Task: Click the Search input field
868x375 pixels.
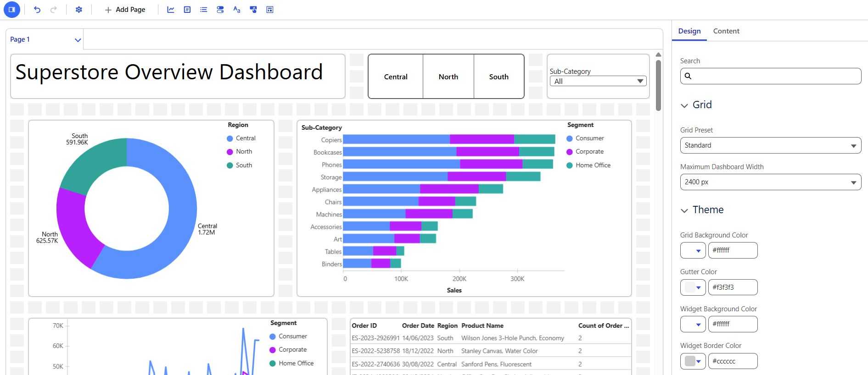Action: [x=771, y=76]
